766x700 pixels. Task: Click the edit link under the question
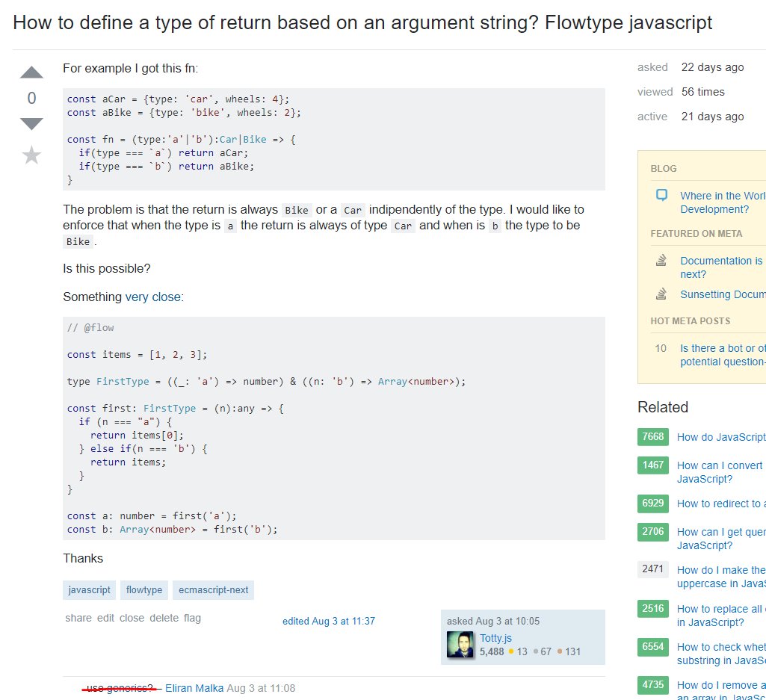click(105, 618)
